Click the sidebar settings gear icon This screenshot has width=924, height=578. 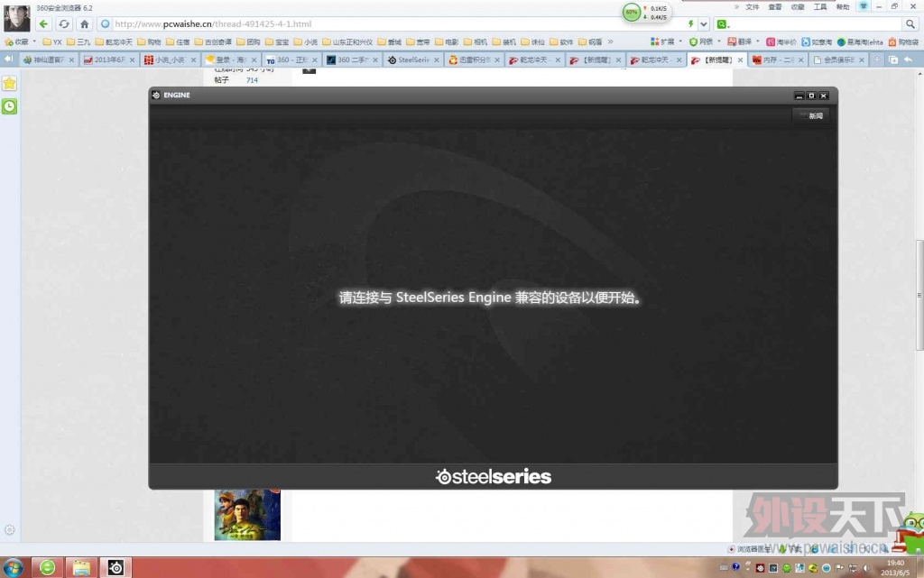tap(9, 529)
